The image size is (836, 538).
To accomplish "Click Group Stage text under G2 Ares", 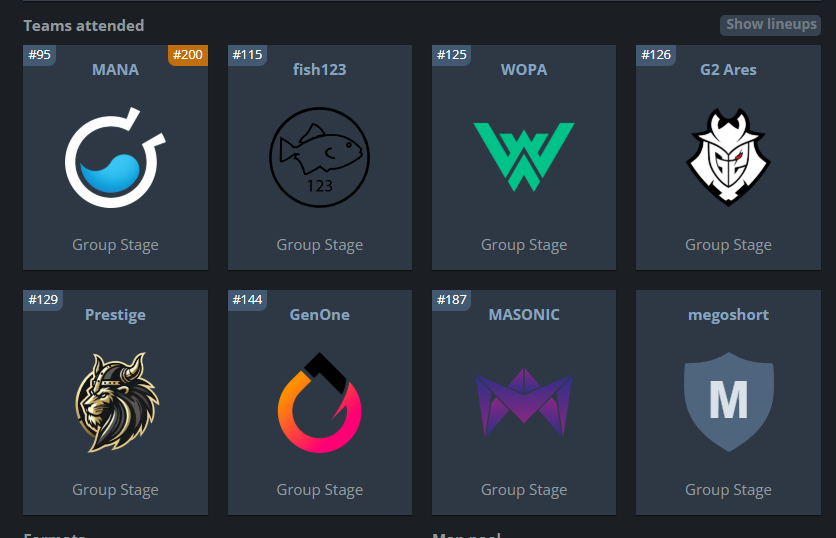I will (728, 245).
